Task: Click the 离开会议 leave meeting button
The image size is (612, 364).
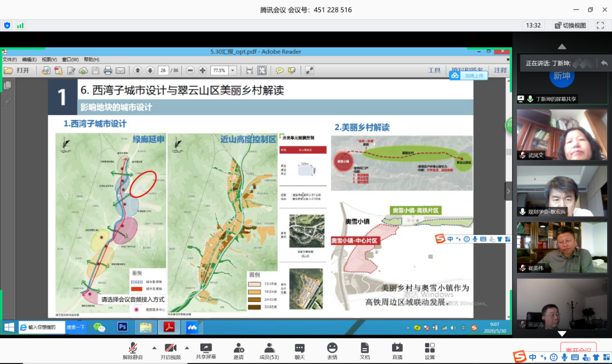Action: (x=578, y=351)
